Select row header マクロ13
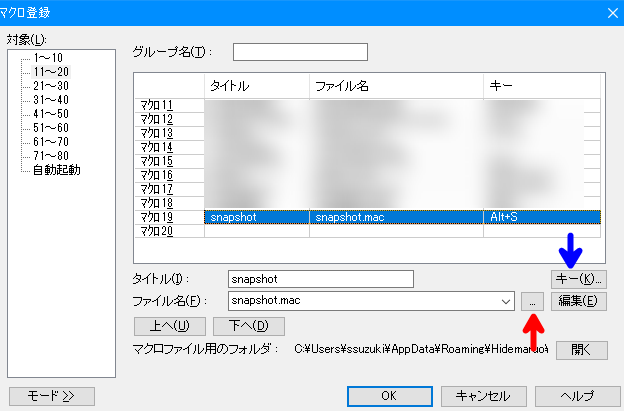 pyautogui.click(x=170, y=133)
